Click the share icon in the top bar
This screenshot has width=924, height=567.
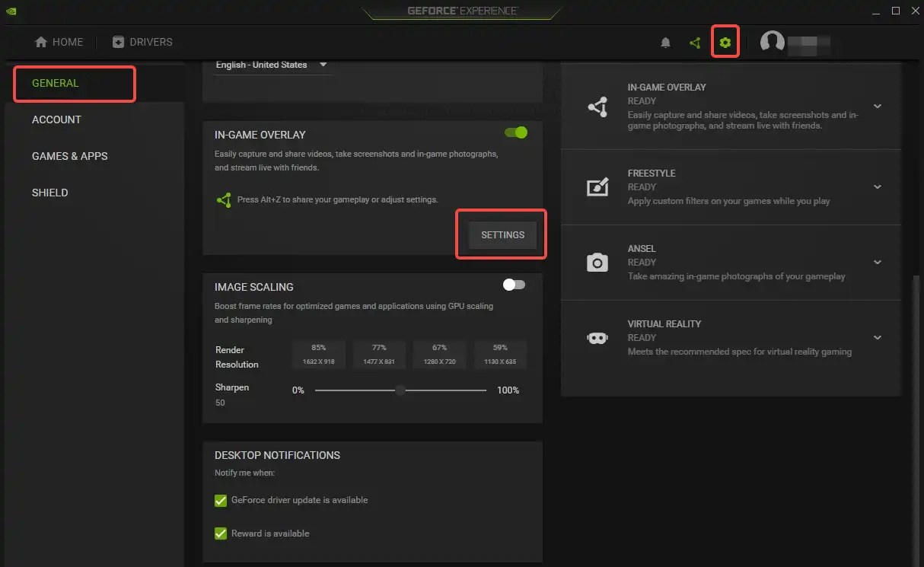click(x=694, y=43)
